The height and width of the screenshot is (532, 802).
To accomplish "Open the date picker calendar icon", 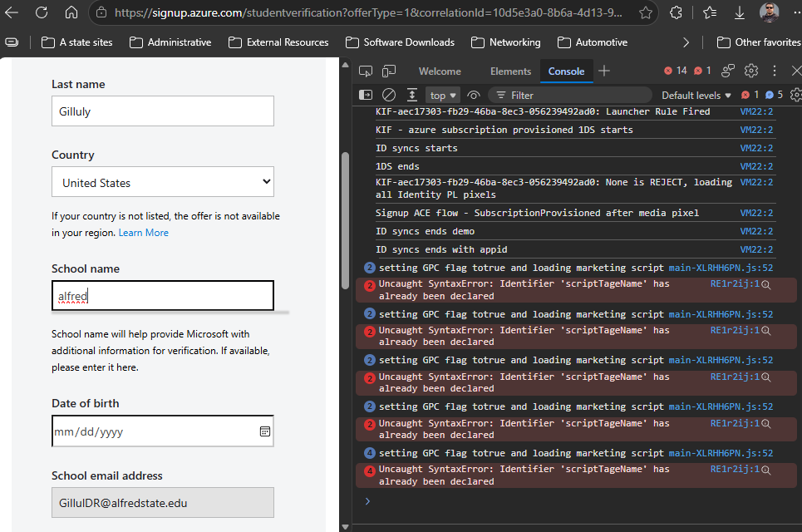I will (x=265, y=431).
